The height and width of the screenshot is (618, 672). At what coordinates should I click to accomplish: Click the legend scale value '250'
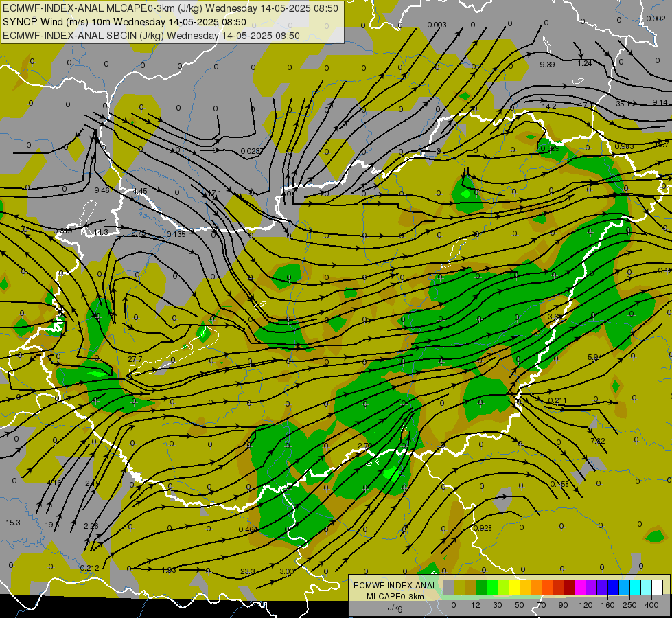click(x=629, y=605)
